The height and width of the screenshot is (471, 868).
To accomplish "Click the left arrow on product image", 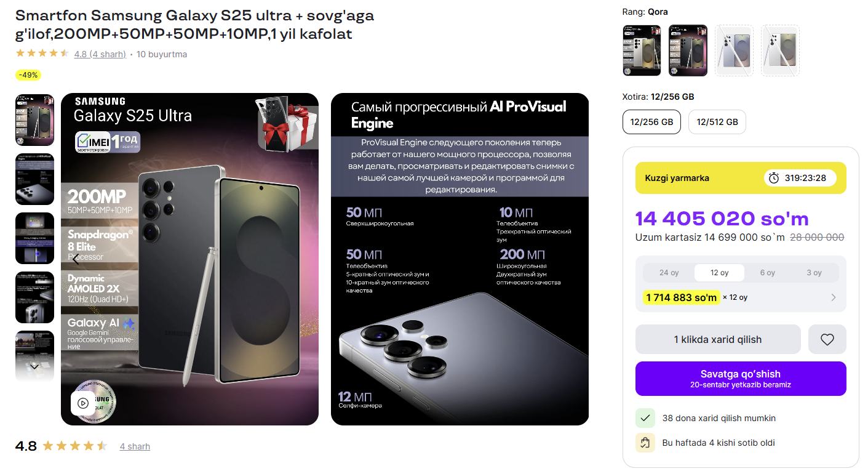I will (76, 259).
